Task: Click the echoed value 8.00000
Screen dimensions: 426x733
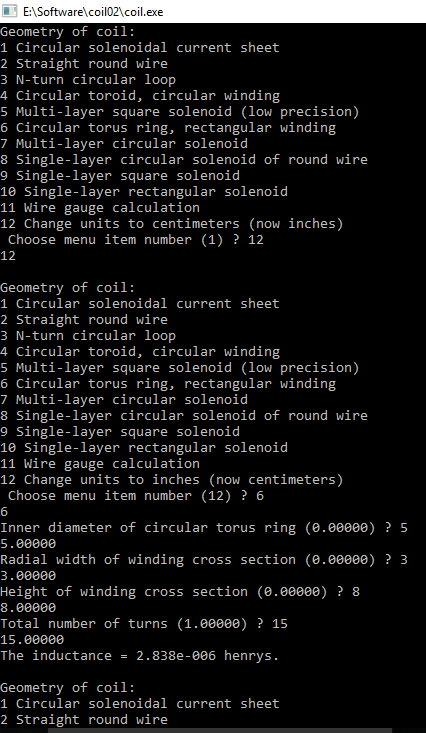Action: pos(28,608)
